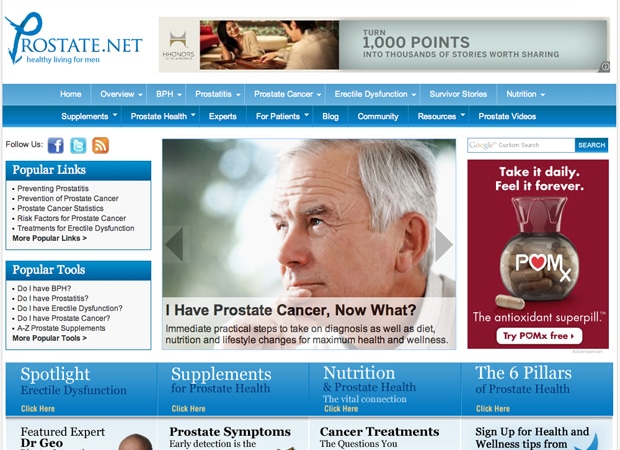Go to previous slide with left arrow
Screen dimensions: 620x450
[x=174, y=244]
